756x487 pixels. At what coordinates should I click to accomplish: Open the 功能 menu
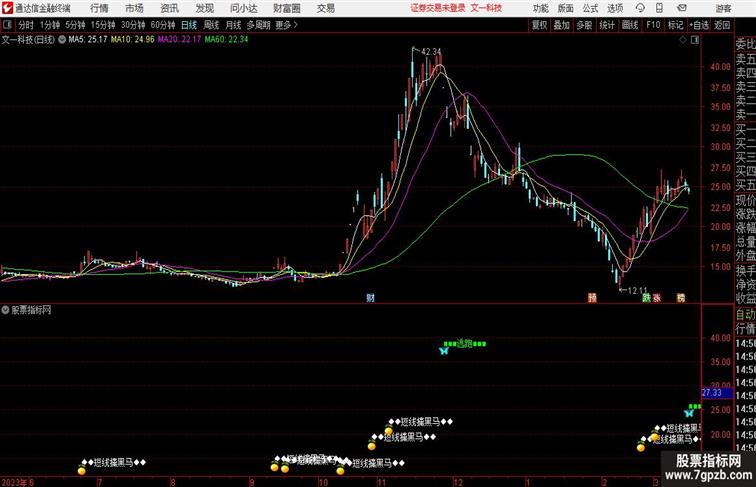[540, 8]
